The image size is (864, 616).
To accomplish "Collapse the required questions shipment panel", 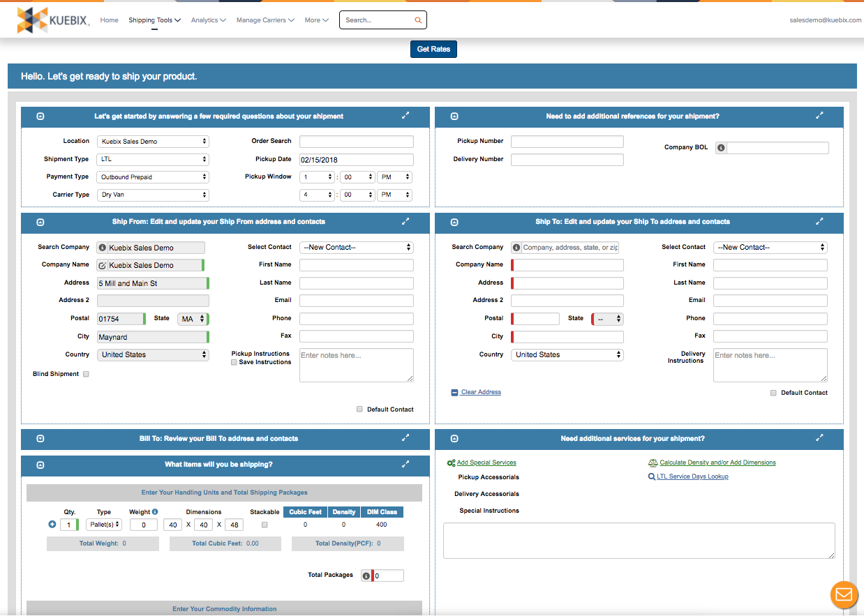I will click(40, 116).
